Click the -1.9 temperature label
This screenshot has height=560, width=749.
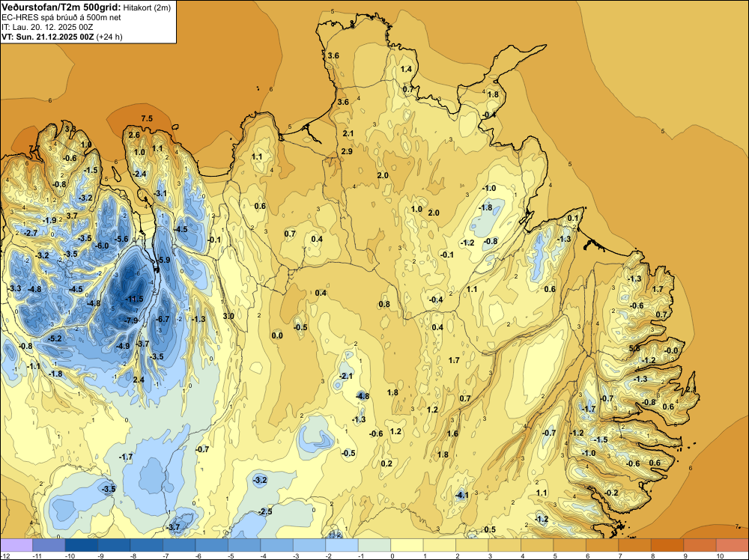[49, 221]
